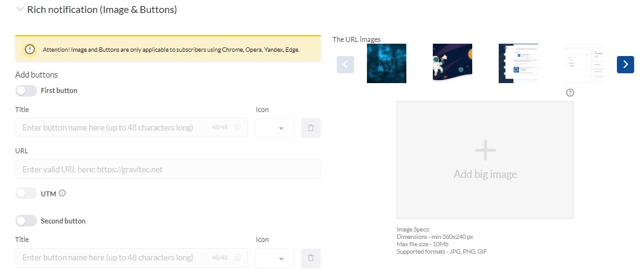The width and height of the screenshot is (644, 269).
Task: Focus the First button title input field
Action: click(131, 127)
